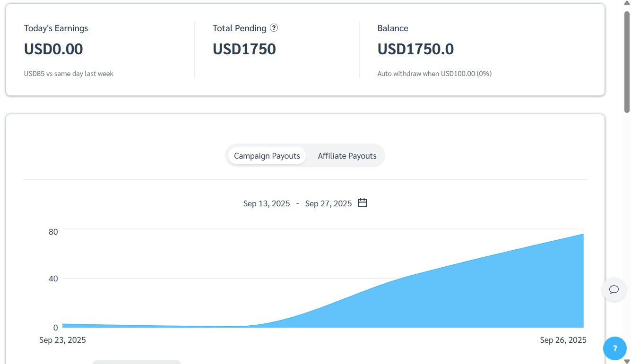
Task: Click the Today's Earnings USD0.00 amount
Action: pyautogui.click(x=53, y=49)
